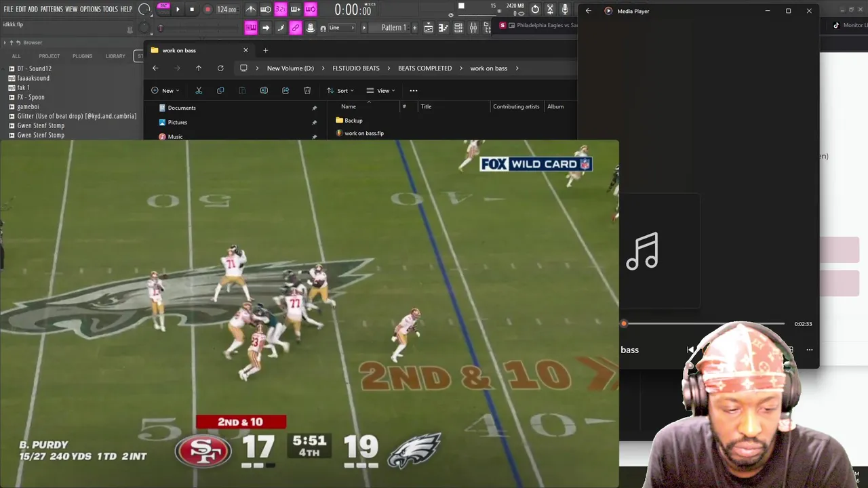Start playback with FL Studio play button
This screenshot has width=868, height=488.
(x=178, y=9)
